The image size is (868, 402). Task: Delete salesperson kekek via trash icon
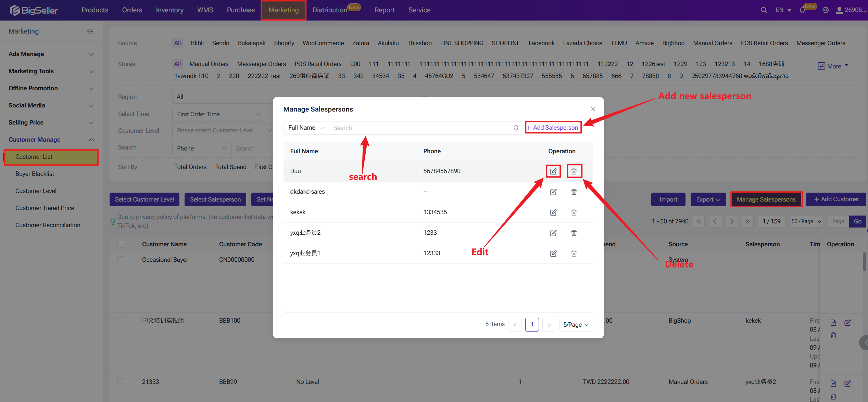pyautogui.click(x=574, y=212)
